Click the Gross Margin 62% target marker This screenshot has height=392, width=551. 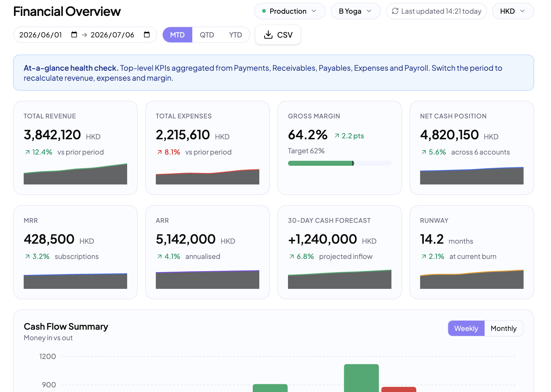click(x=353, y=163)
